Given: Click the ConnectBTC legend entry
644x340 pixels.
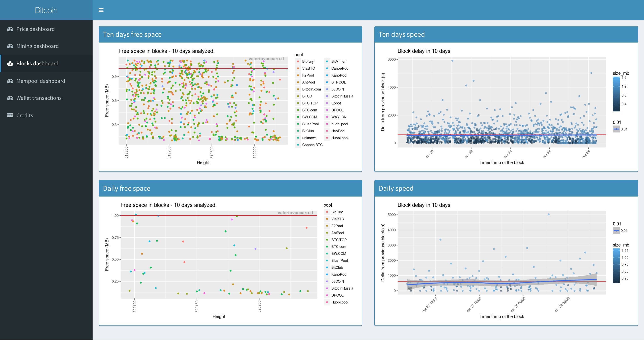Looking at the screenshot, I should click(312, 145).
